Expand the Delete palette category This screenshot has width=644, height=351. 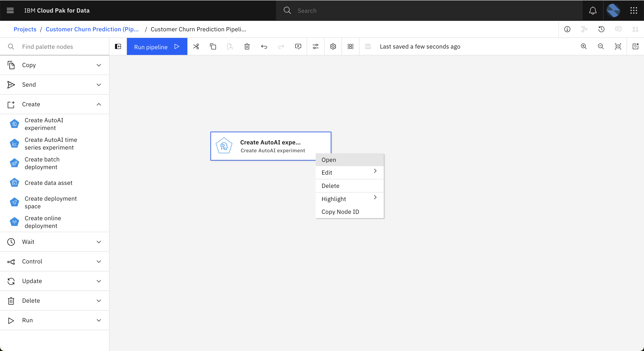click(x=55, y=301)
